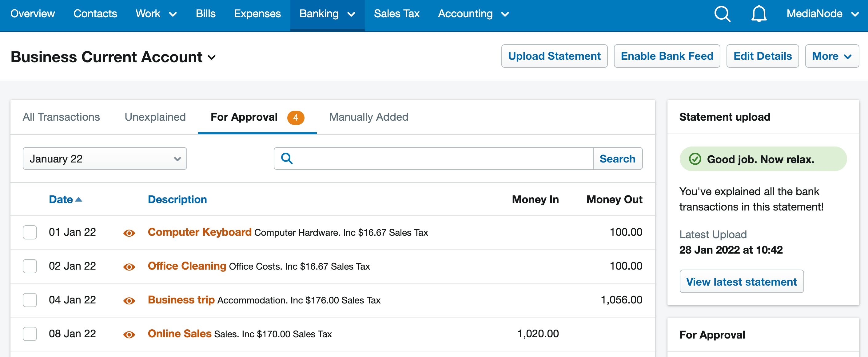The height and width of the screenshot is (357, 868).
Task: Click the For Approval count badge 4
Action: pyautogui.click(x=296, y=117)
